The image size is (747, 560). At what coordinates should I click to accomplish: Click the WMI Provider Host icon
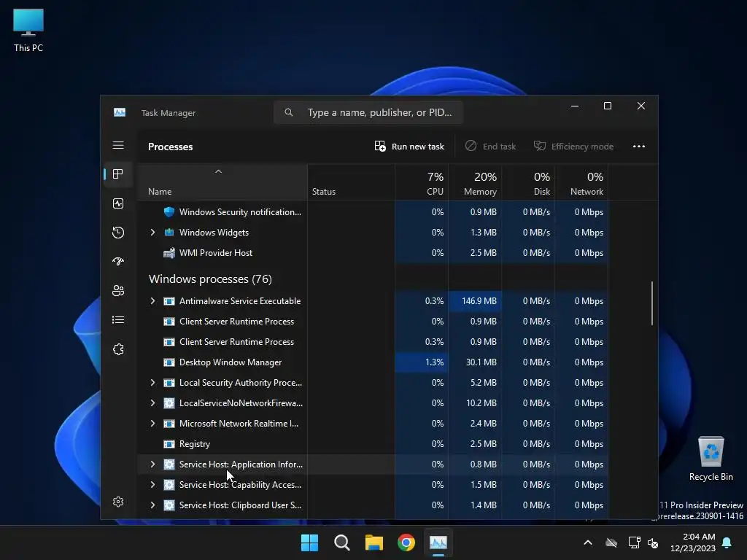tap(169, 253)
